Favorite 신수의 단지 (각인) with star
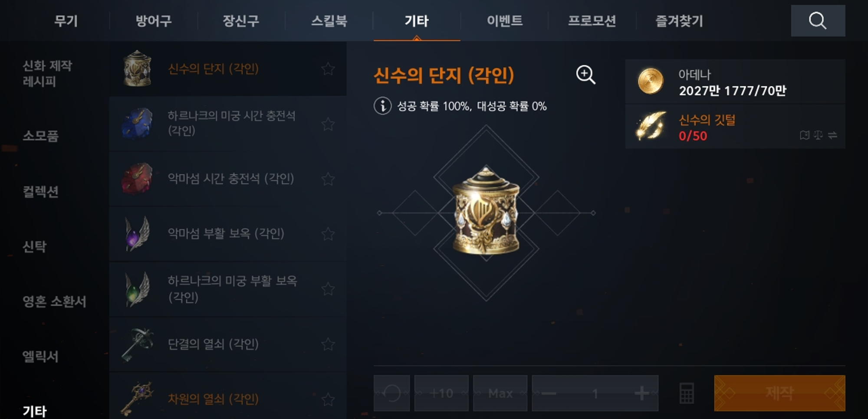Screen dimensions: 868x419 pyautogui.click(x=328, y=69)
